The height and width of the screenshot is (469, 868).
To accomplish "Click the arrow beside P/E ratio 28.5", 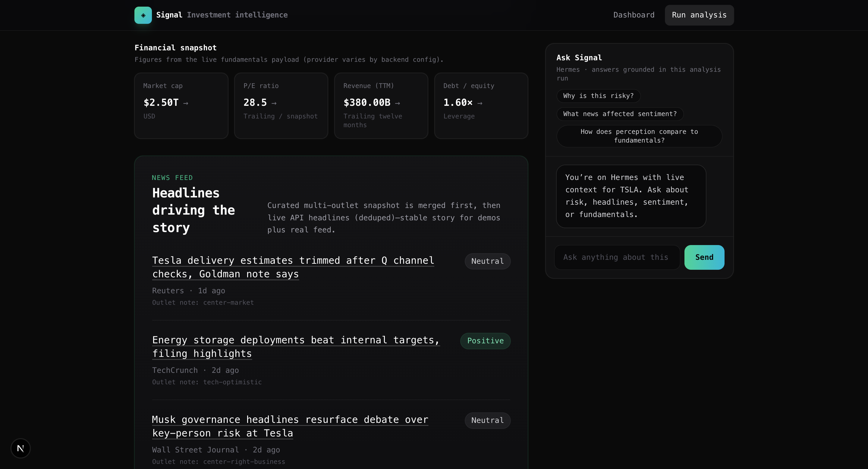I will point(274,103).
